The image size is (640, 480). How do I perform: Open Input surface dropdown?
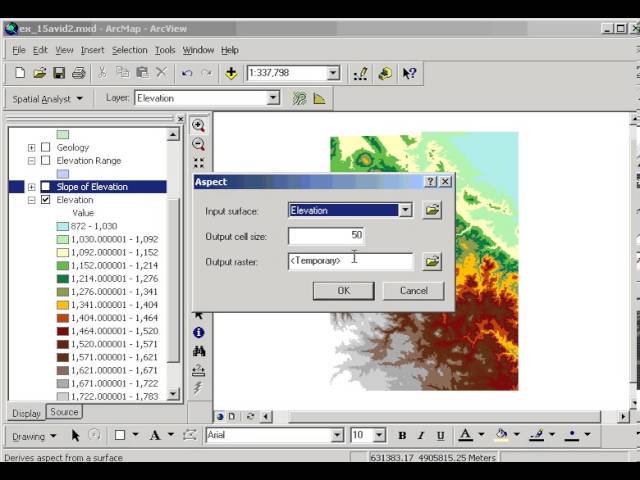(x=405, y=210)
